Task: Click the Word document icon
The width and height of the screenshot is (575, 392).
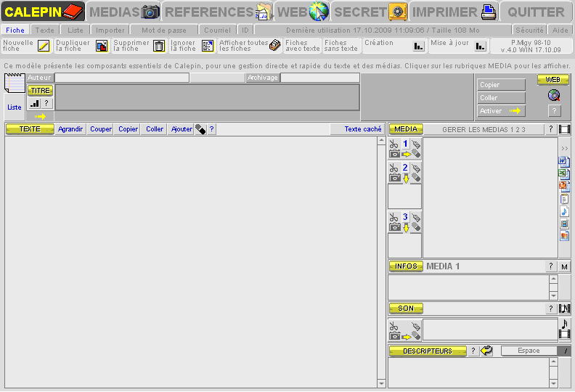Action: pyautogui.click(x=564, y=162)
